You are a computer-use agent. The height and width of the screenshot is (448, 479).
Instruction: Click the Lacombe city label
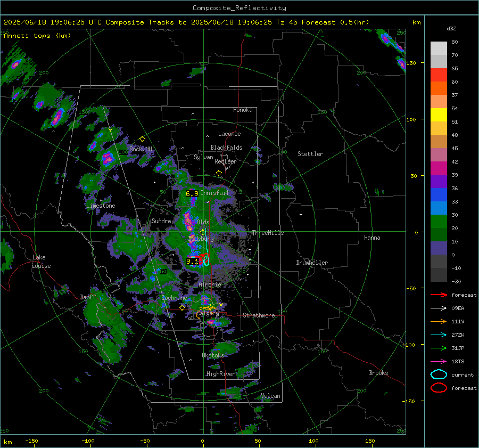coord(229,134)
